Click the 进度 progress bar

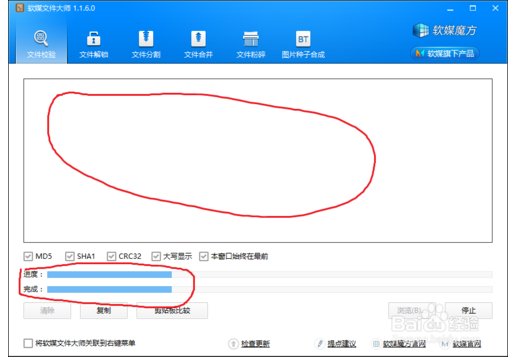[x=270, y=274]
